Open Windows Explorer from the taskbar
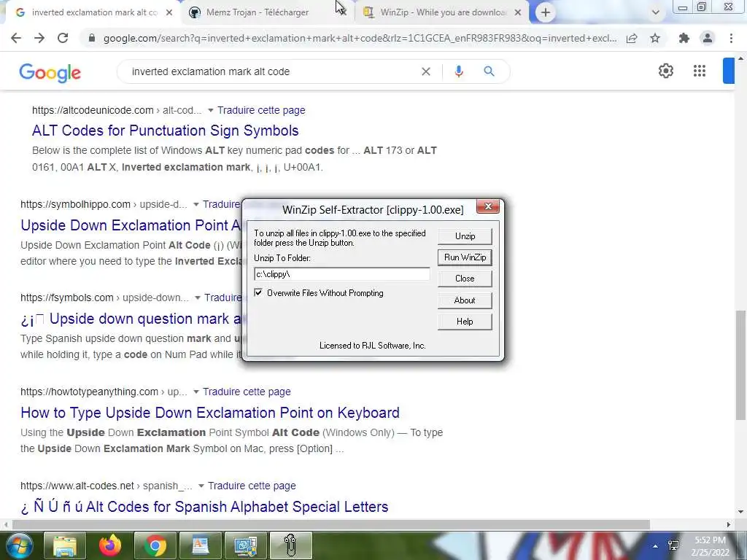 pyautogui.click(x=65, y=545)
